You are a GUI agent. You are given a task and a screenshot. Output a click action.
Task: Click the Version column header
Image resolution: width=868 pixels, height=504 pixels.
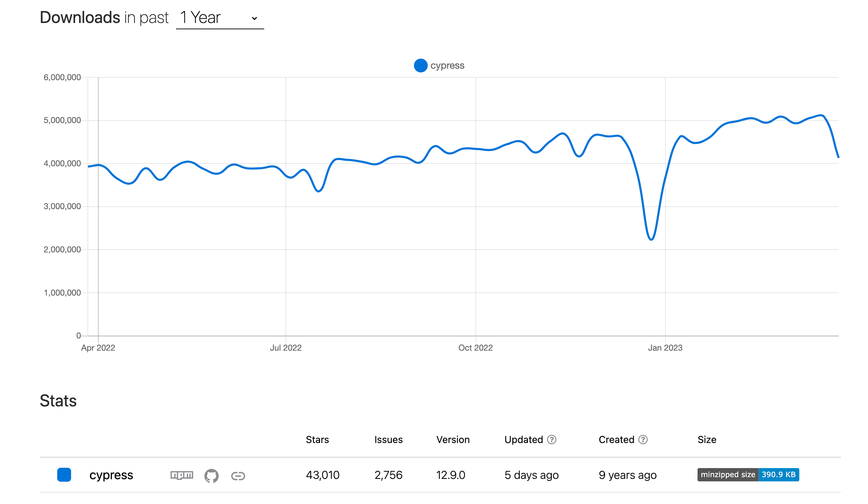[453, 440]
